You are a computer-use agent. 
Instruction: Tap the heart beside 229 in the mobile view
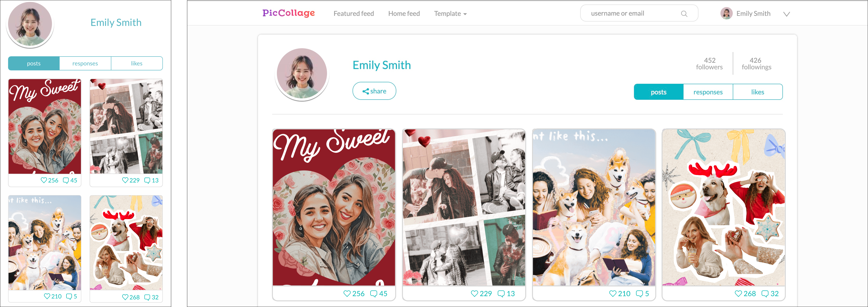125,180
